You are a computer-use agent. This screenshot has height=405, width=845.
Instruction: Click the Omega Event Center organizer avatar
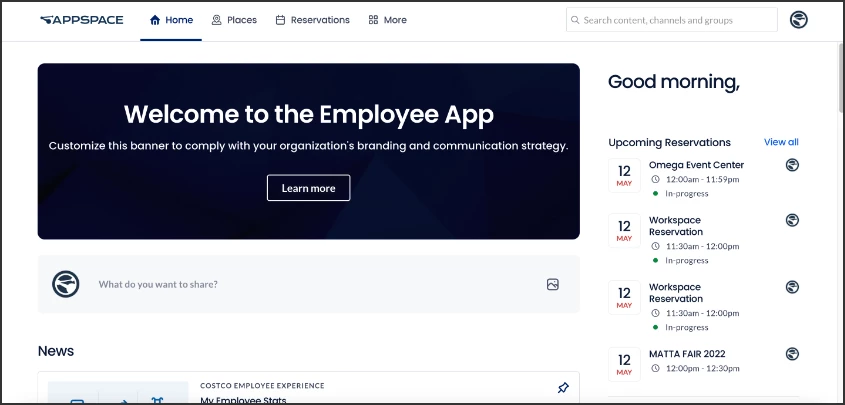(792, 165)
